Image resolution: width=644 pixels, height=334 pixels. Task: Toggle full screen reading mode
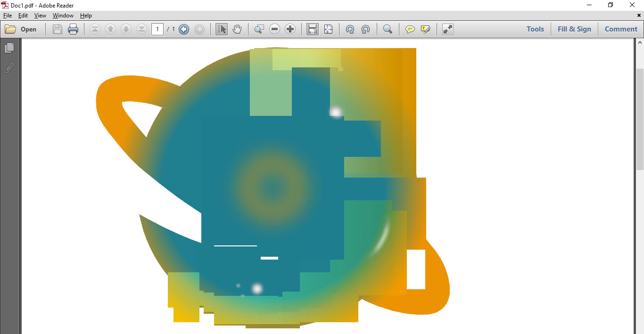point(447,29)
